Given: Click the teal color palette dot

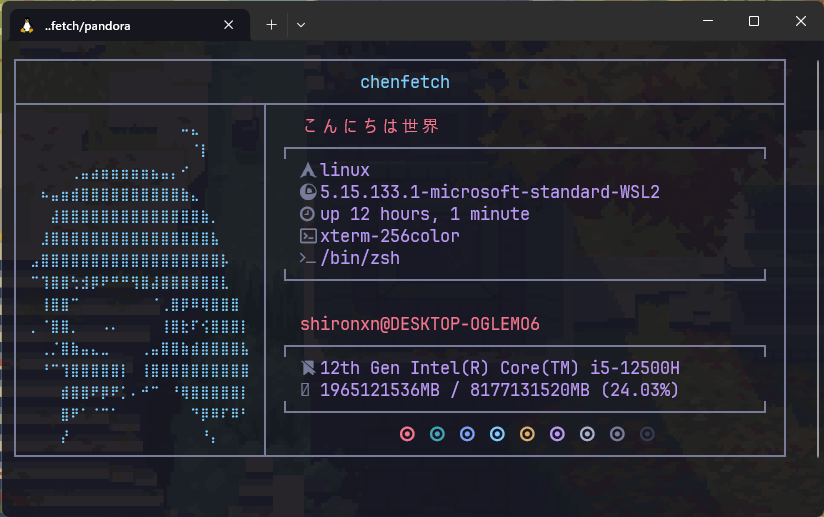Looking at the screenshot, I should point(437,434).
